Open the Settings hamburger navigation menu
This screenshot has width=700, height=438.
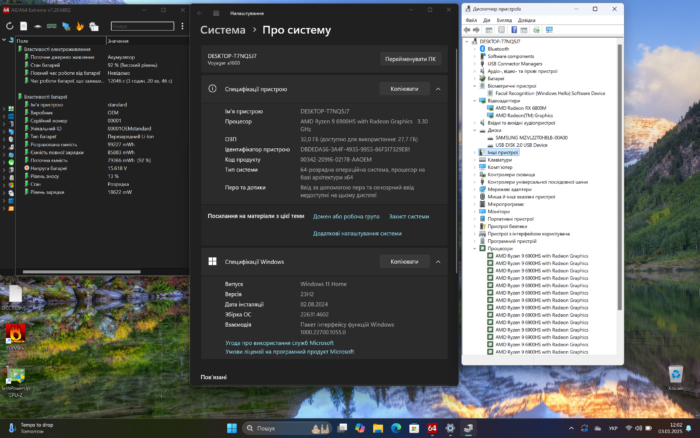[x=216, y=13]
